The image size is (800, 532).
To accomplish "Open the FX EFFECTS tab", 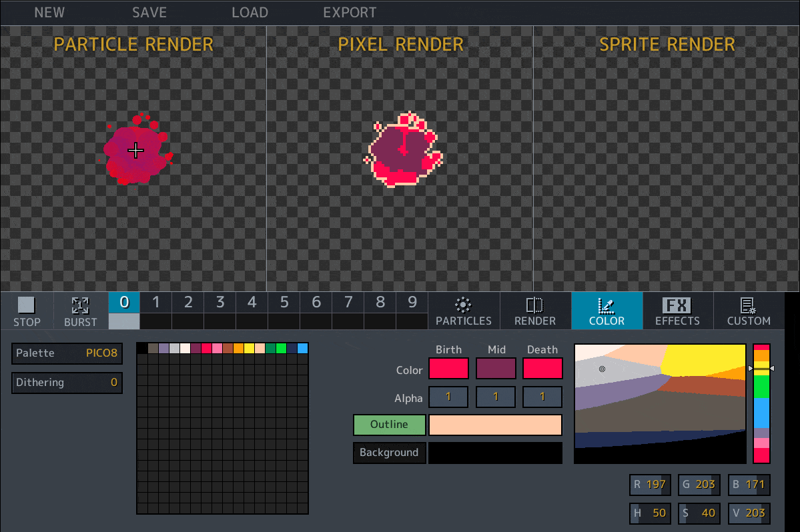I will pyautogui.click(x=677, y=311).
